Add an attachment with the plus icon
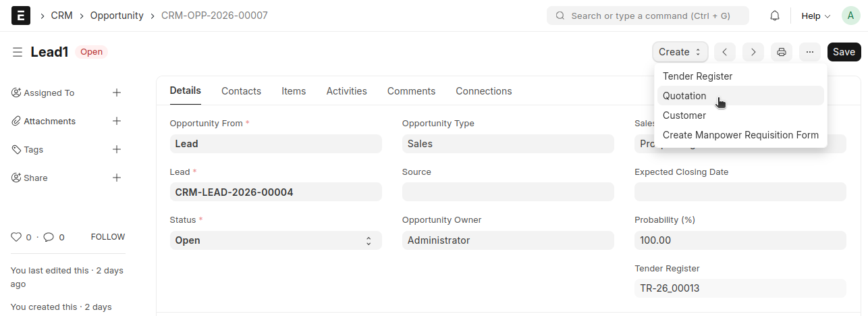Image resolution: width=868 pixels, height=316 pixels. [117, 121]
